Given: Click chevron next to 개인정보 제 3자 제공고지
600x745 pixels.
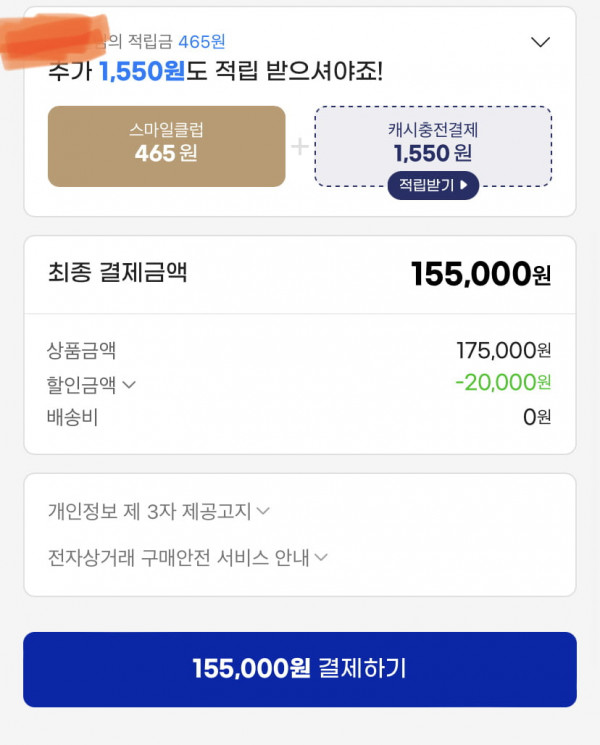Looking at the screenshot, I should [x=263, y=511].
